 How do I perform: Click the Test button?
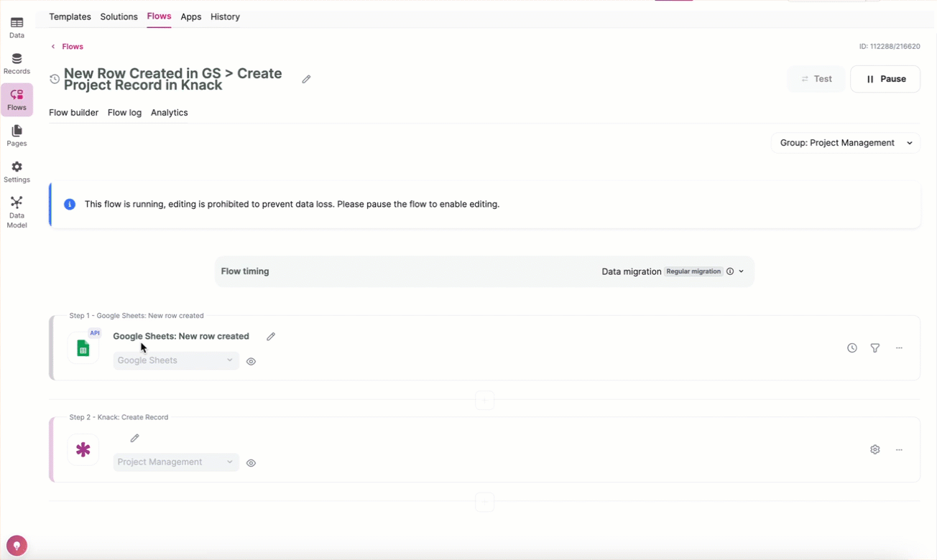pos(816,79)
